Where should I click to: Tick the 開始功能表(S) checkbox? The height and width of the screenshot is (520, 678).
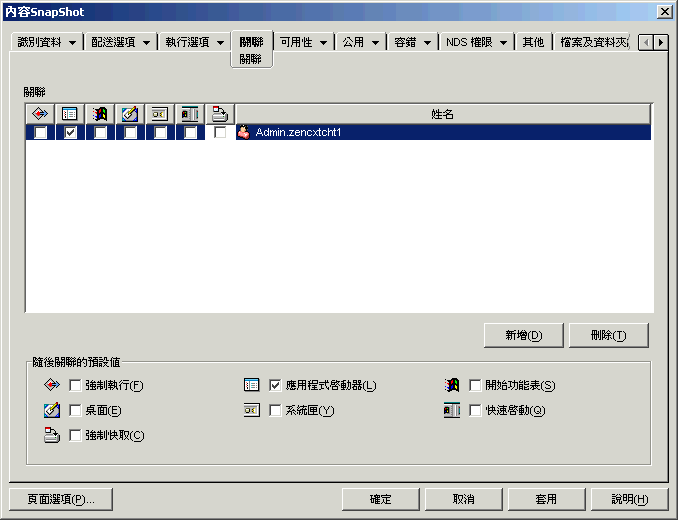click(x=475, y=385)
